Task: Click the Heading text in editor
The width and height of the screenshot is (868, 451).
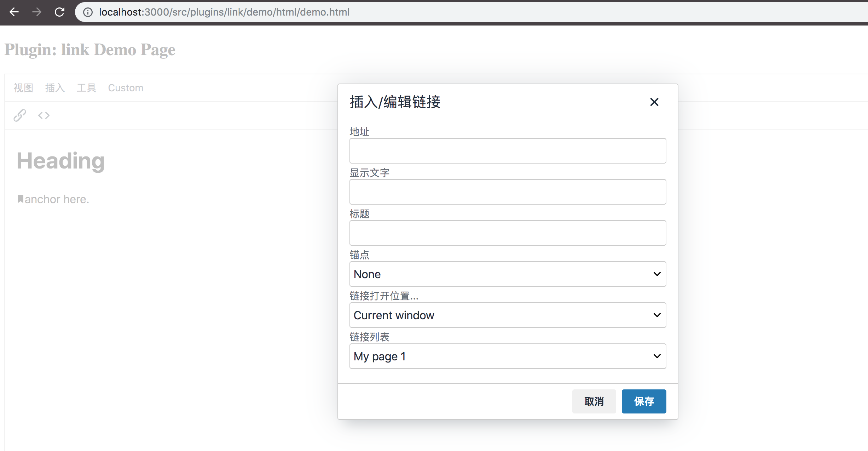Action: pyautogui.click(x=61, y=161)
